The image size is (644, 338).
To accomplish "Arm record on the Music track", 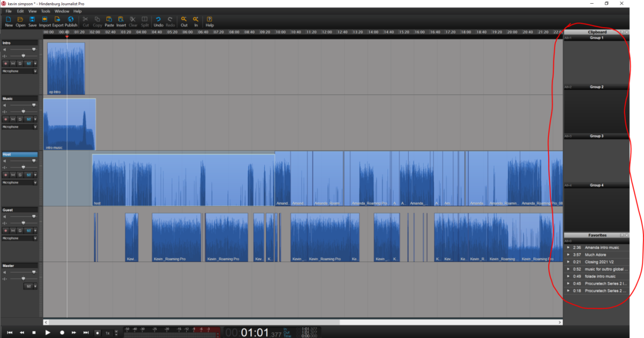I will [x=6, y=119].
